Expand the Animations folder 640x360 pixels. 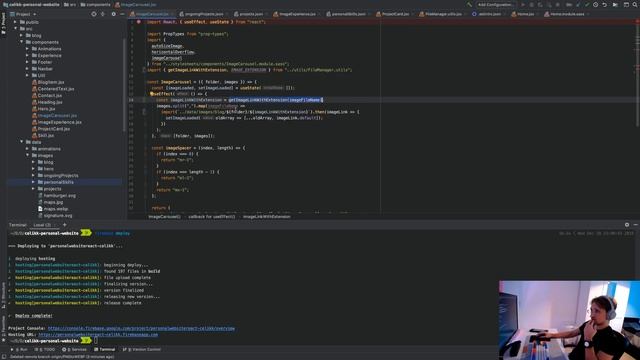(x=27, y=49)
